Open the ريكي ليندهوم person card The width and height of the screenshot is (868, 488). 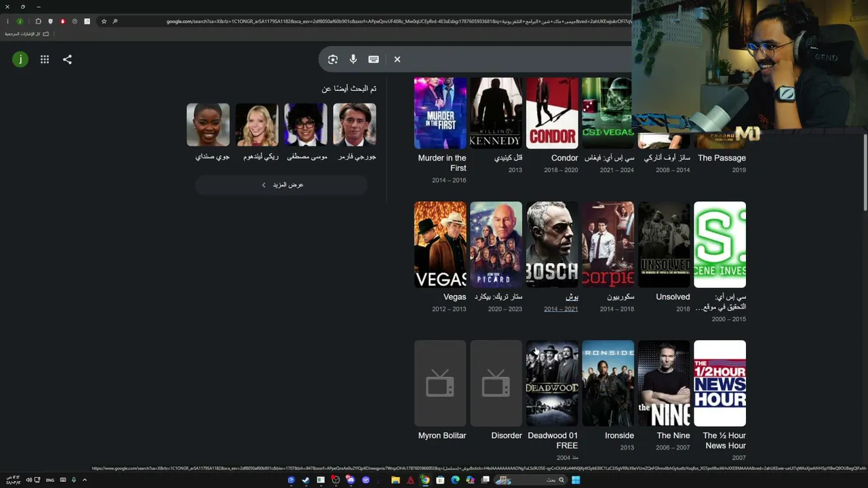tap(257, 133)
